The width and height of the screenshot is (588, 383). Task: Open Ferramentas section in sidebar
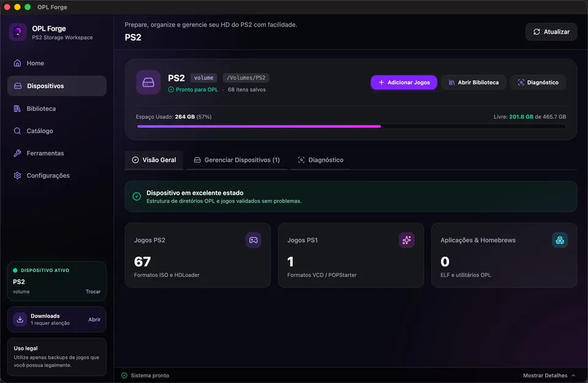click(x=56, y=153)
